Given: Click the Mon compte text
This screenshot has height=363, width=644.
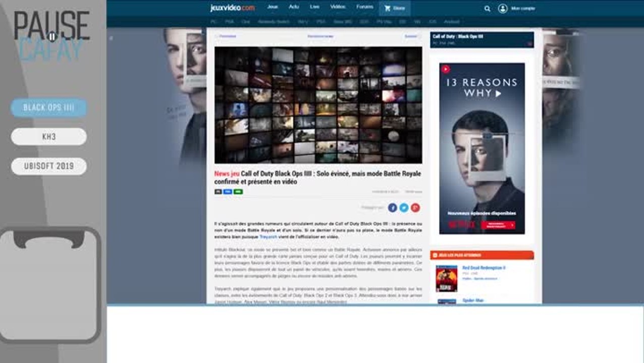Looking at the screenshot, I should pos(523,9).
